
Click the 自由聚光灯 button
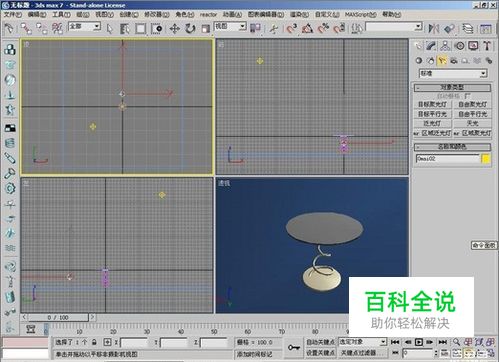click(x=473, y=104)
